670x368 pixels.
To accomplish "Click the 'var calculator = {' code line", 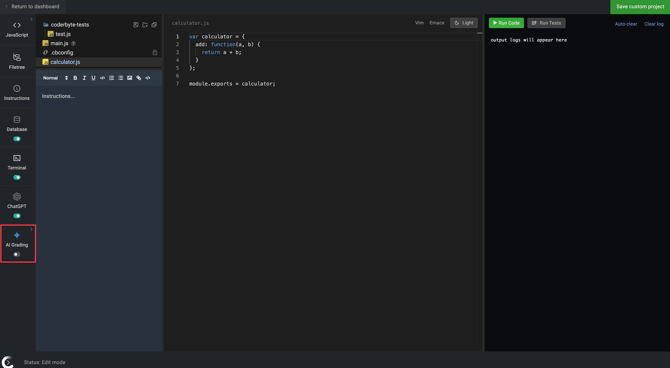I will (x=217, y=37).
